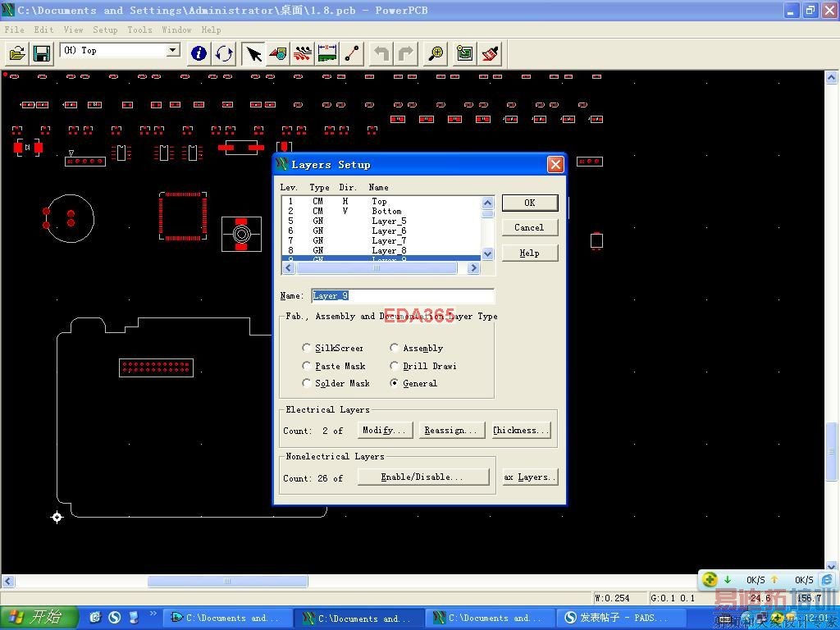Click the Enable/Disable nonelectrical layers button
This screenshot has width=840, height=630.
423,477
